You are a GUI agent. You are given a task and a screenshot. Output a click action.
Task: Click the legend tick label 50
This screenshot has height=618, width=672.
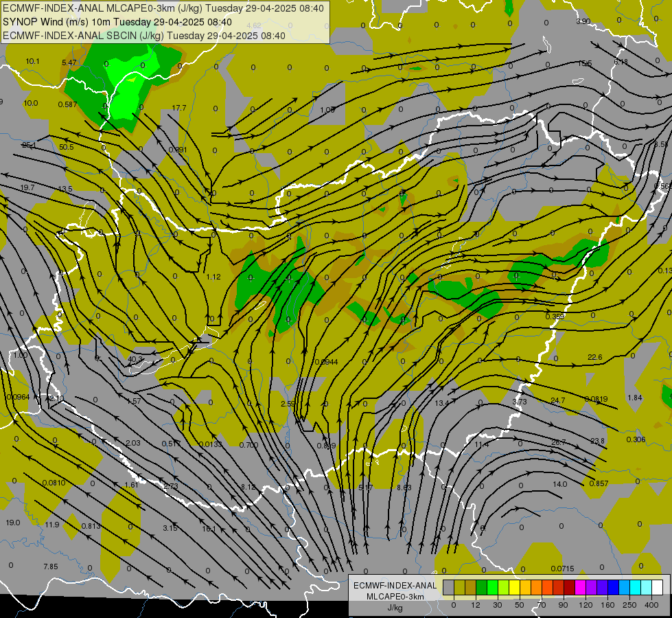pyautogui.click(x=519, y=605)
